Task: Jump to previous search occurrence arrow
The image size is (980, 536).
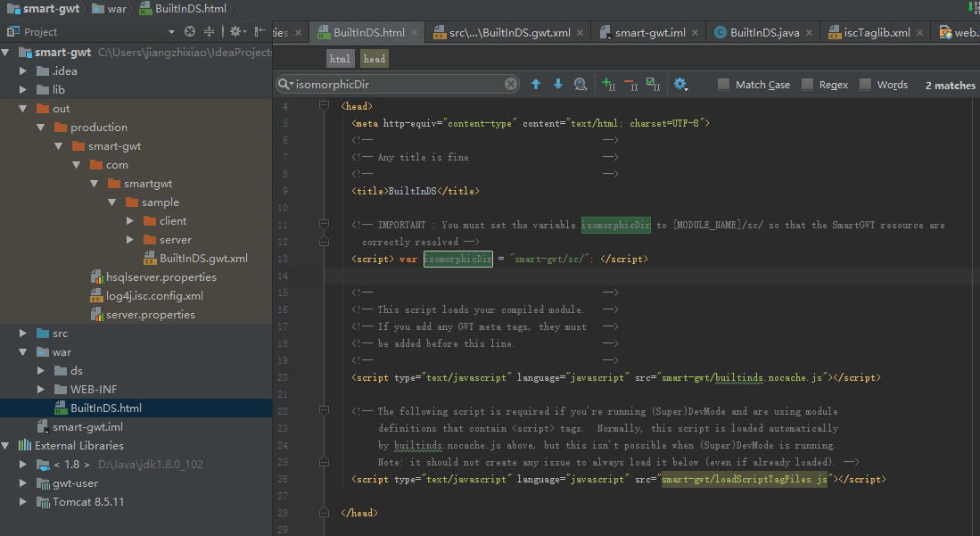Action: coord(536,85)
